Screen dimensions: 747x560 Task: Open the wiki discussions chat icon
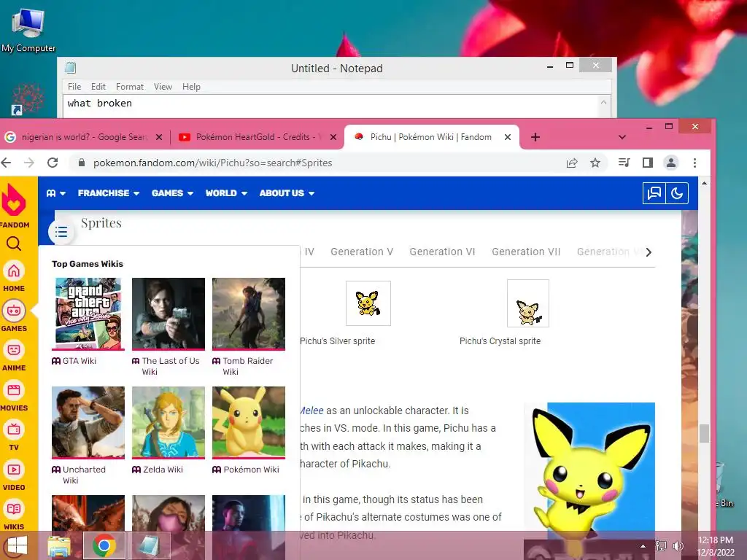coord(654,192)
